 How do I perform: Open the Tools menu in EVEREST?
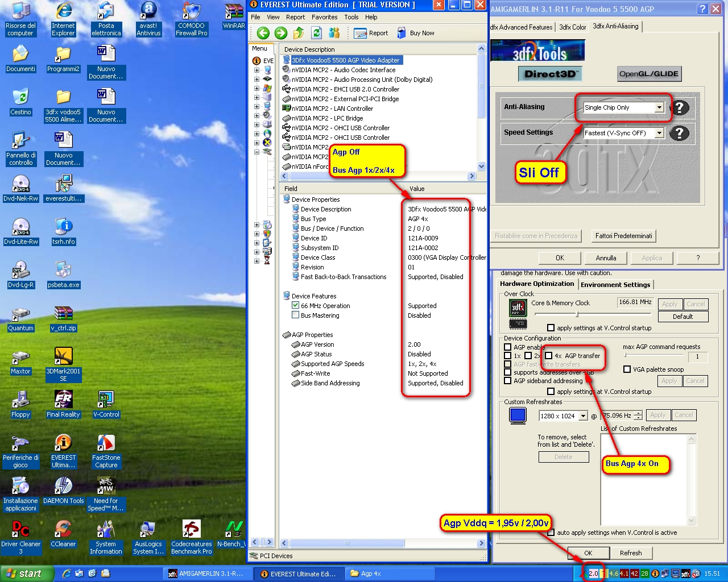[351, 17]
